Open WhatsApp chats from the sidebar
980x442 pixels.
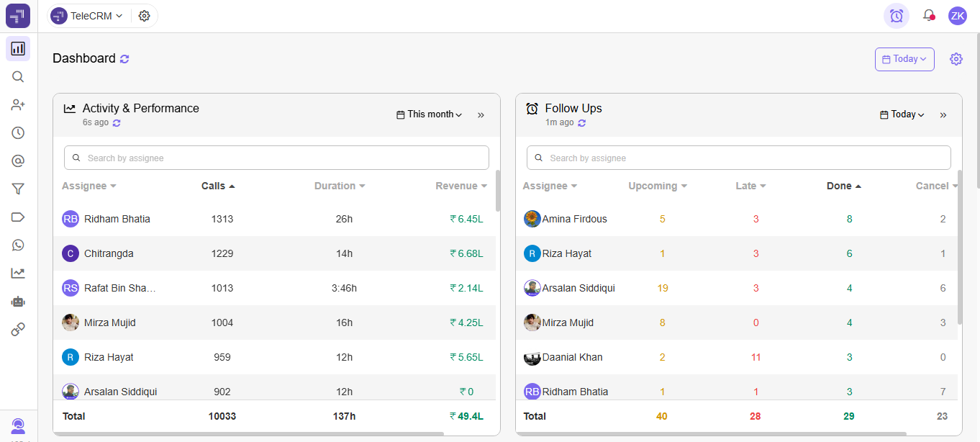pos(17,245)
